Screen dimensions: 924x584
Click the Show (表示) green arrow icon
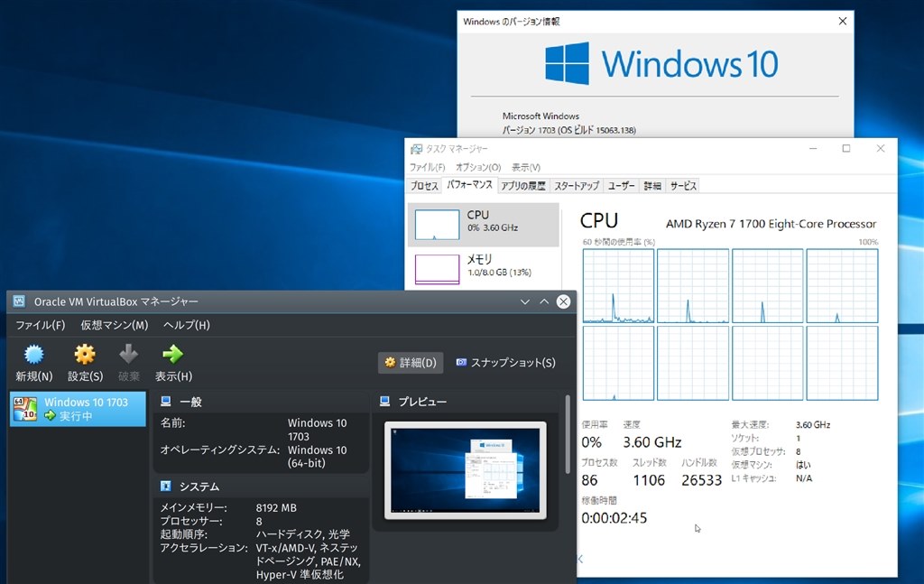(172, 355)
